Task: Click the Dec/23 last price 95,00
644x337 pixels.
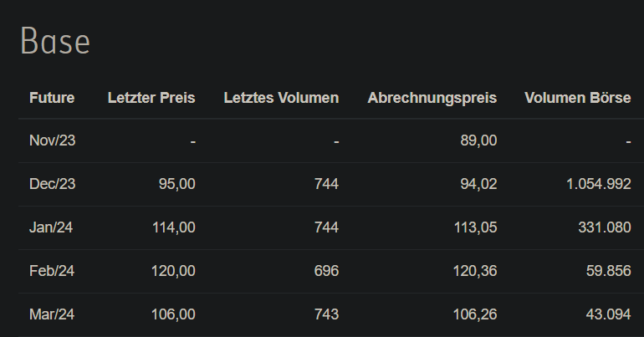Action: click(177, 184)
